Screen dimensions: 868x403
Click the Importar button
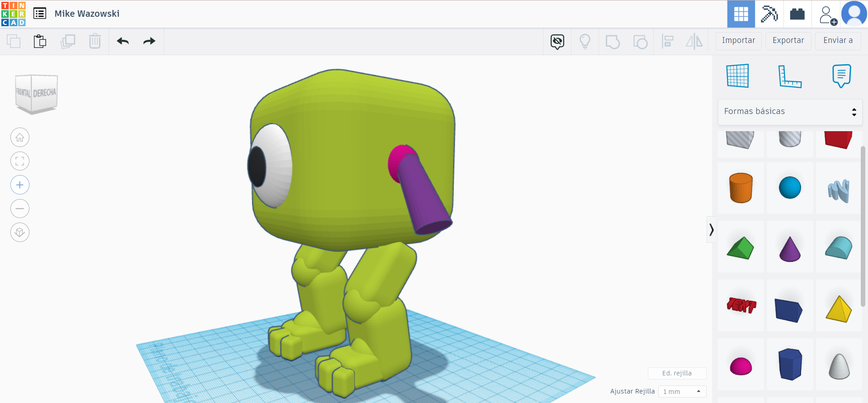click(738, 41)
